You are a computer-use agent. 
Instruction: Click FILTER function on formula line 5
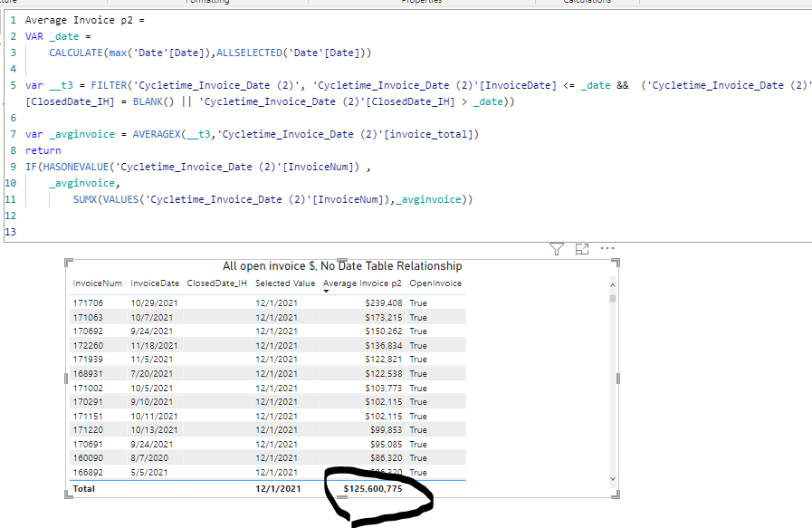(109, 85)
